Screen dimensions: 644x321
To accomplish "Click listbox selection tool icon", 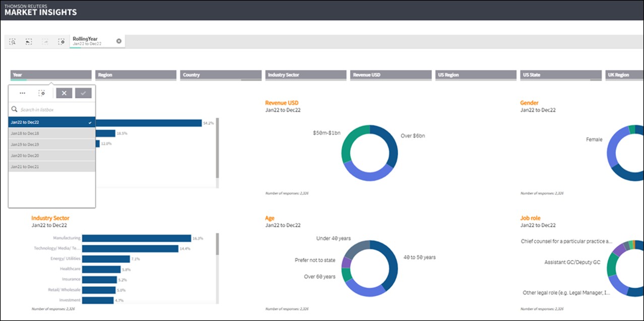I will (x=42, y=93).
